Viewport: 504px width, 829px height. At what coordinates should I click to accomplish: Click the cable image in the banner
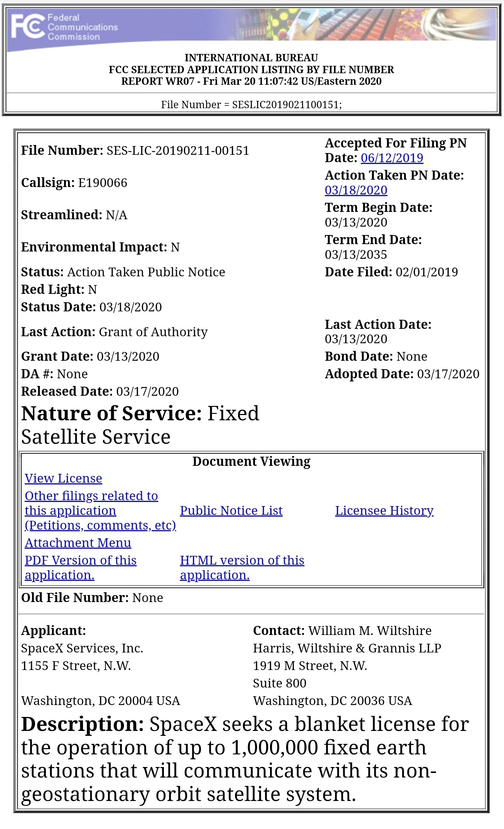[x=459, y=25]
